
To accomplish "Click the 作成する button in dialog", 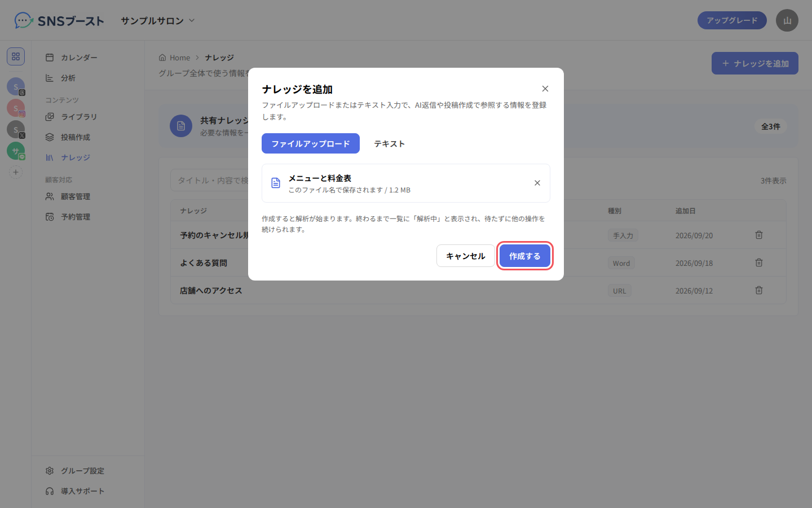I will tap(524, 256).
